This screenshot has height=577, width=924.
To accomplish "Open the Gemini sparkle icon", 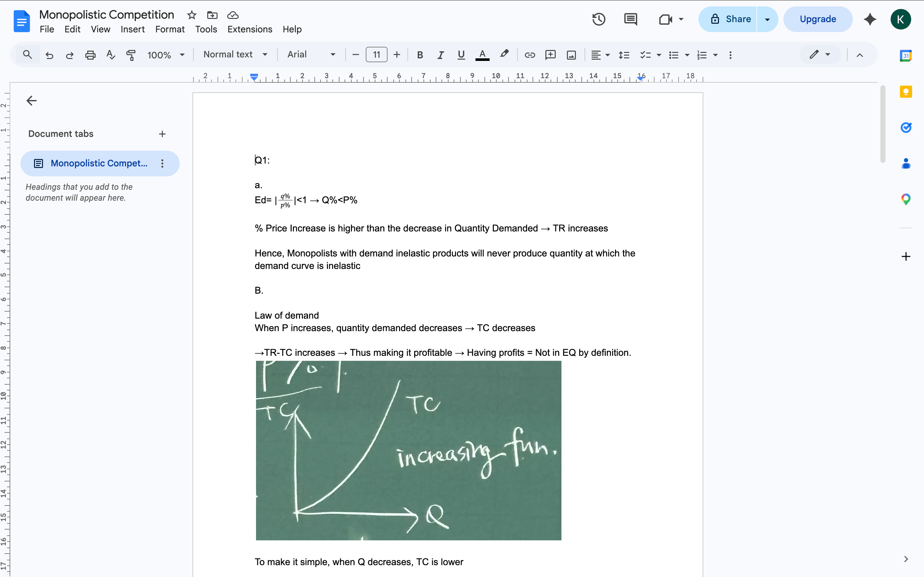I will point(870,19).
